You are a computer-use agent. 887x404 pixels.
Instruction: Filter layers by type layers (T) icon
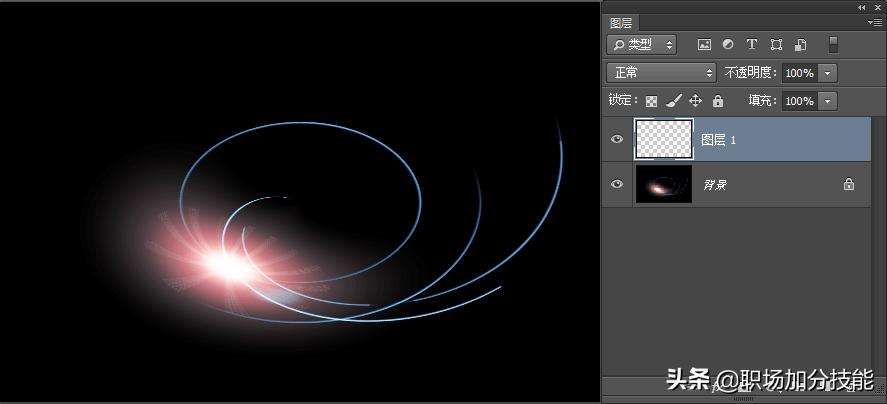click(752, 44)
